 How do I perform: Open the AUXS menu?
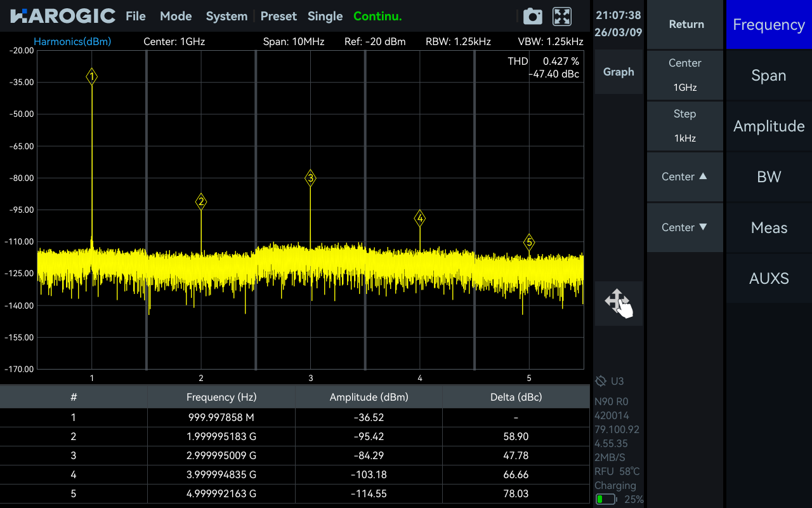pos(768,278)
